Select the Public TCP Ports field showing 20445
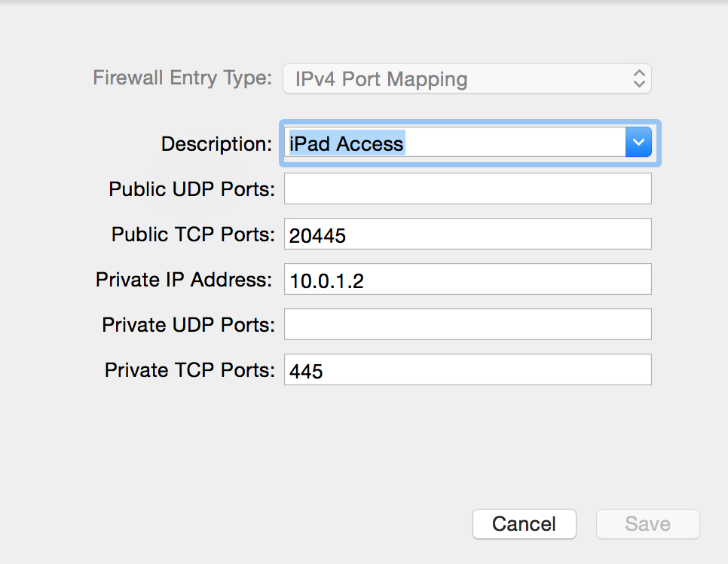This screenshot has width=728, height=564. tap(467, 234)
